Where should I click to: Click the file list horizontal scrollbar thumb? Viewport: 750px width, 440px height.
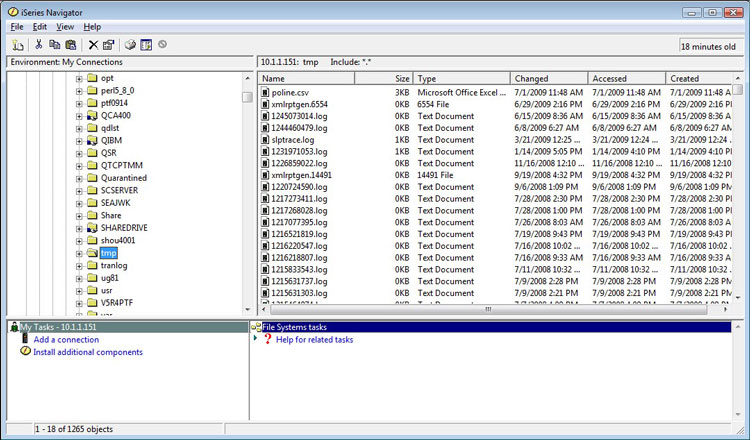point(488,309)
